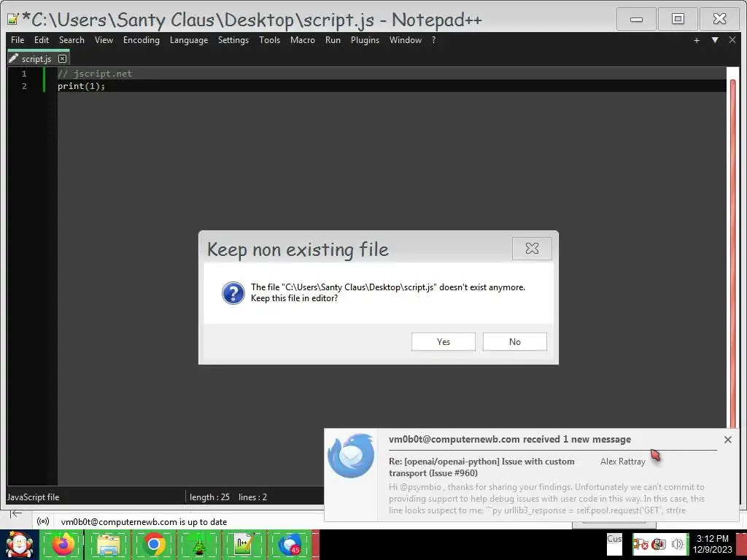Image resolution: width=747 pixels, height=560 pixels.
Task: Click the print(1); code line
Action: click(81, 86)
